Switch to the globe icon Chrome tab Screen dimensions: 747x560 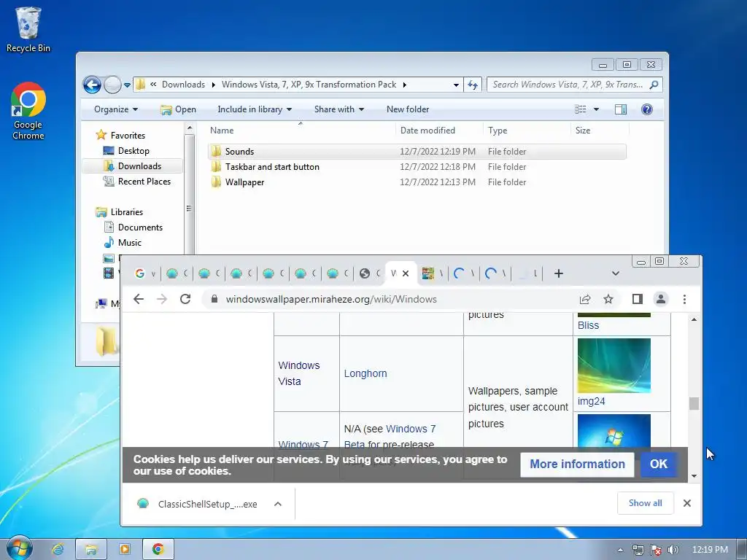coord(370,273)
